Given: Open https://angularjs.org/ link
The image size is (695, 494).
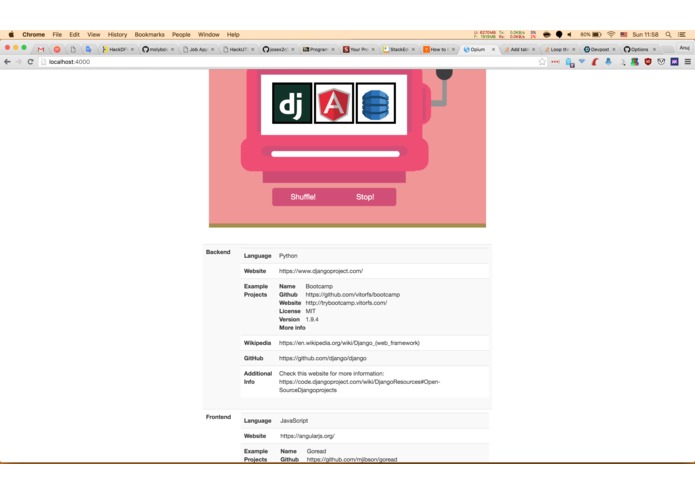Looking at the screenshot, I should click(307, 436).
